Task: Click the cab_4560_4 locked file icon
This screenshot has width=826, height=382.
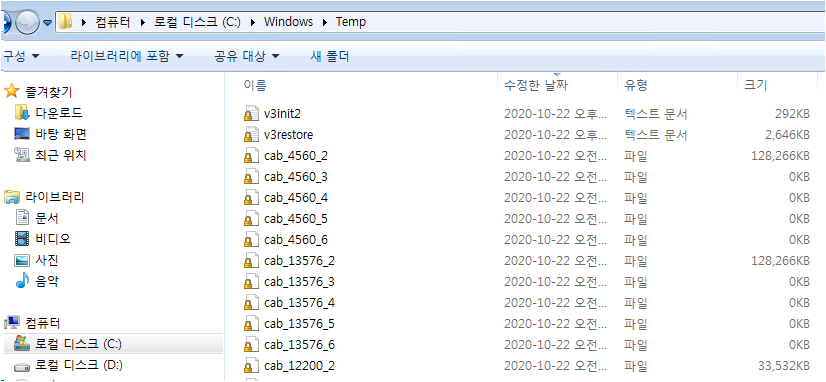Action: coord(251,198)
